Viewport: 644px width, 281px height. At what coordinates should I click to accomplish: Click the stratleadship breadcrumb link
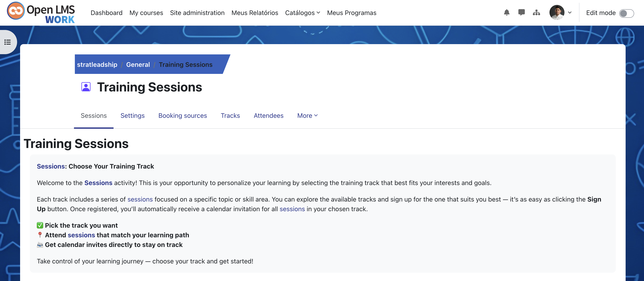click(x=97, y=64)
